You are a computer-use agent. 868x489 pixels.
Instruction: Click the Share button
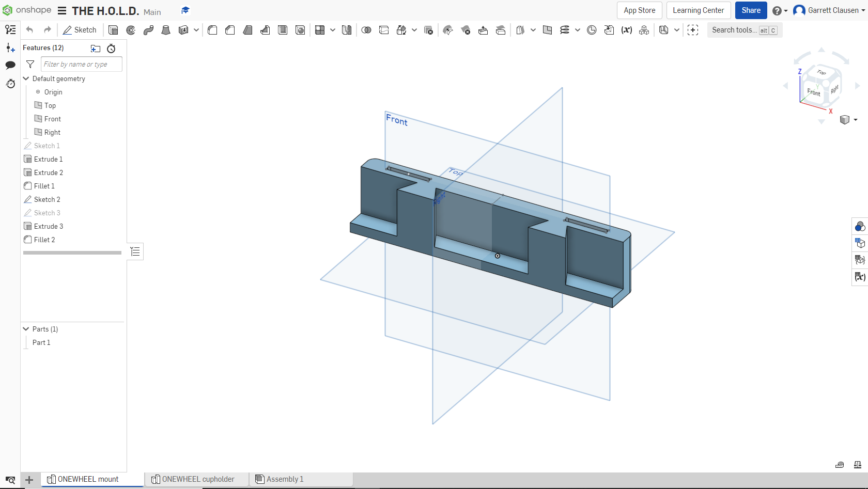(x=751, y=10)
